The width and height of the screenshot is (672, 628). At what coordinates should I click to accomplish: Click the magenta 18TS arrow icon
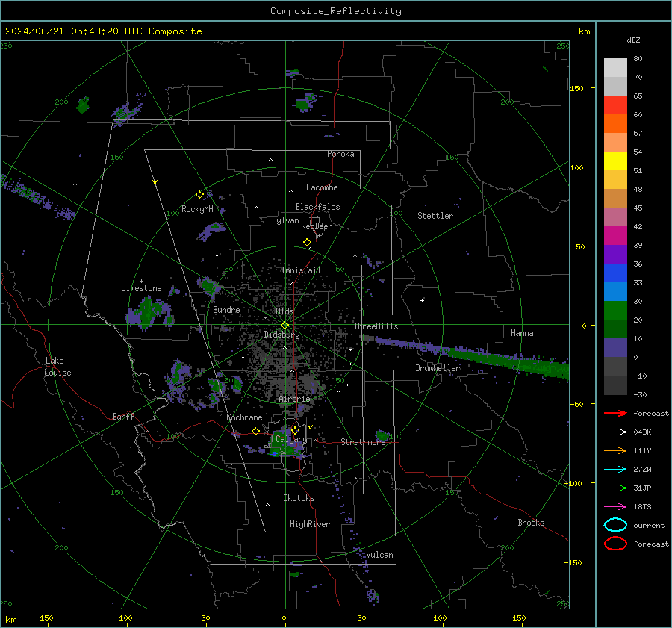click(615, 507)
